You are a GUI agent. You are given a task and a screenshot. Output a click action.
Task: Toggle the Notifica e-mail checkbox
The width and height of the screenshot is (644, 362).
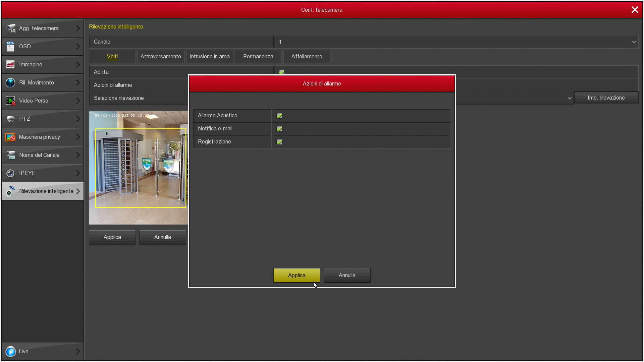pyautogui.click(x=279, y=129)
